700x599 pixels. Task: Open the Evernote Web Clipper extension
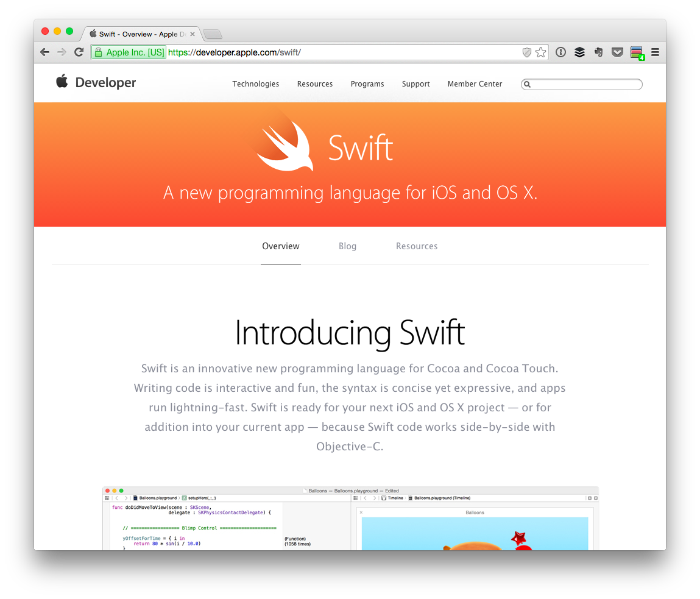tap(598, 52)
